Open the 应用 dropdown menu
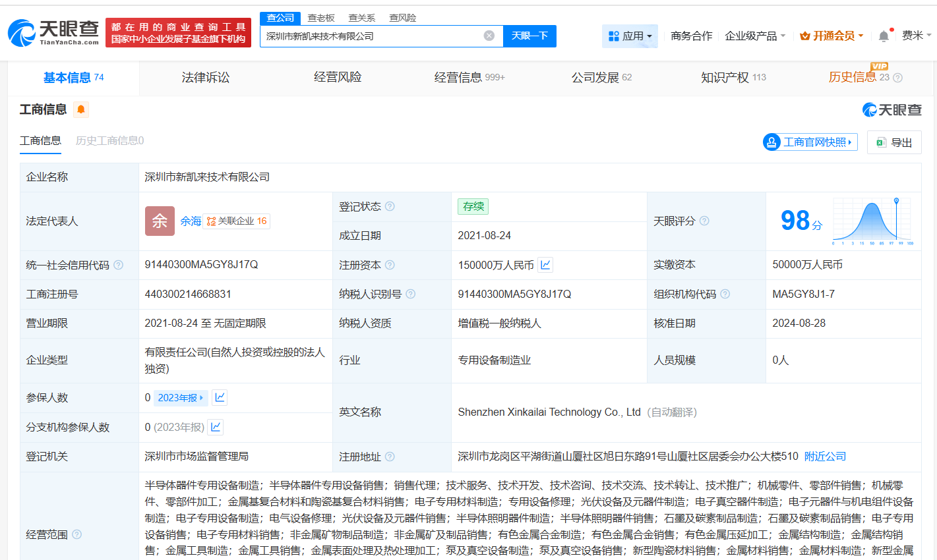Viewport: 937px width, 560px height. (x=630, y=36)
